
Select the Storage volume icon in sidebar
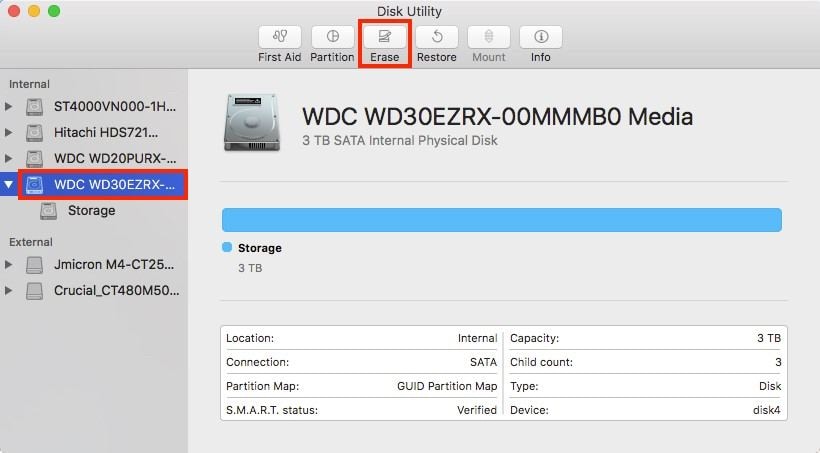[48, 211]
